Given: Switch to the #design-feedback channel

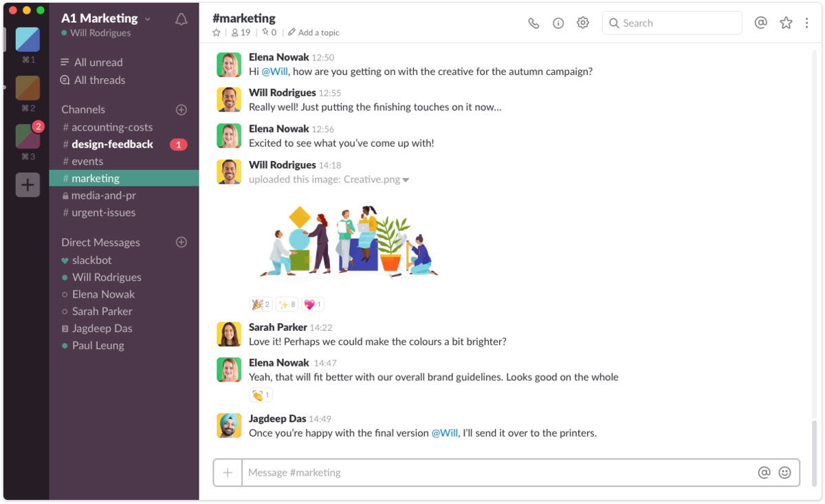Looking at the screenshot, I should 113,144.
